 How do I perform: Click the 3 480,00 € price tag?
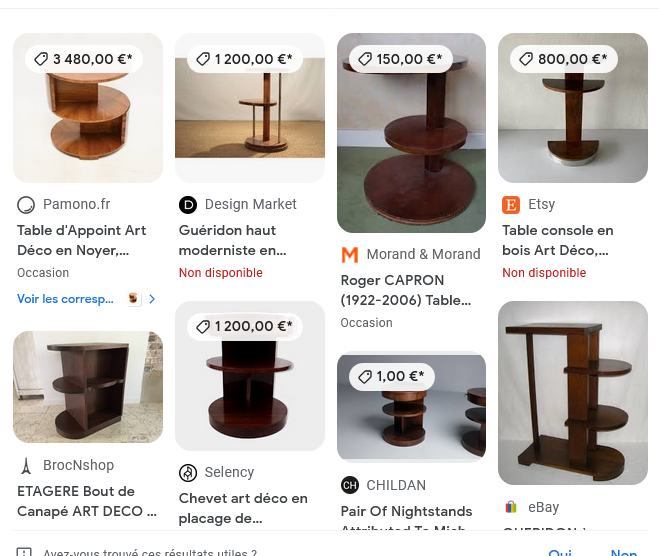click(83, 59)
